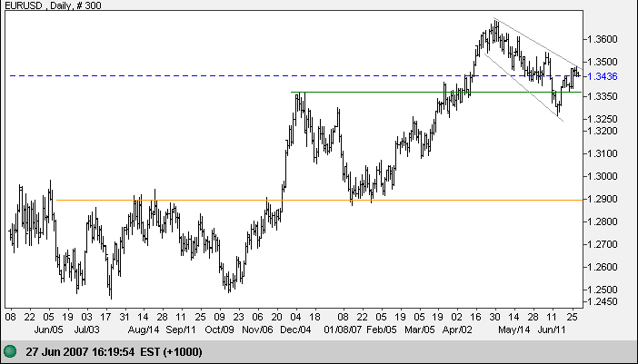
Task: Select the upper gray descending trendline
Action: (538, 44)
